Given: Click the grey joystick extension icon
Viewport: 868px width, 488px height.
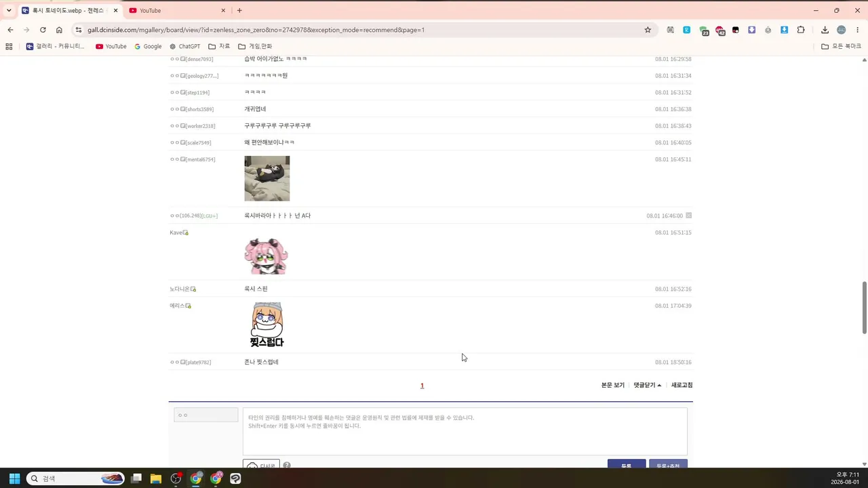Looking at the screenshot, I should click(x=768, y=30).
